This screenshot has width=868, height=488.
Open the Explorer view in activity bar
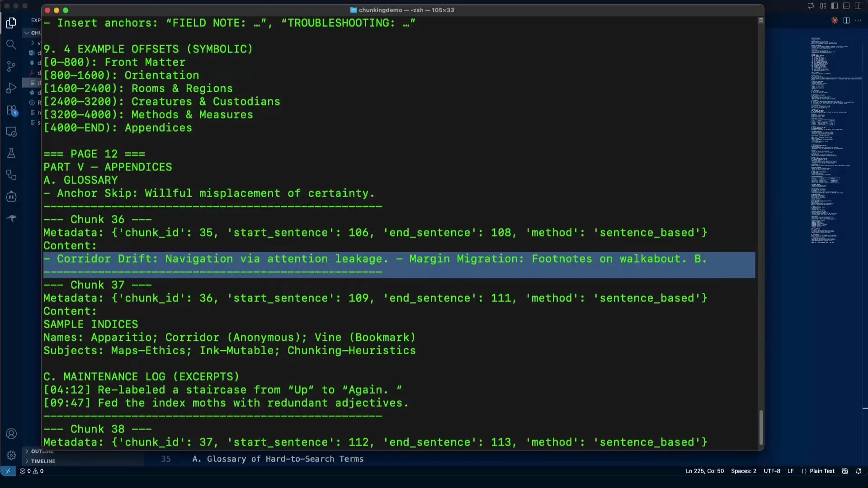coord(11,23)
